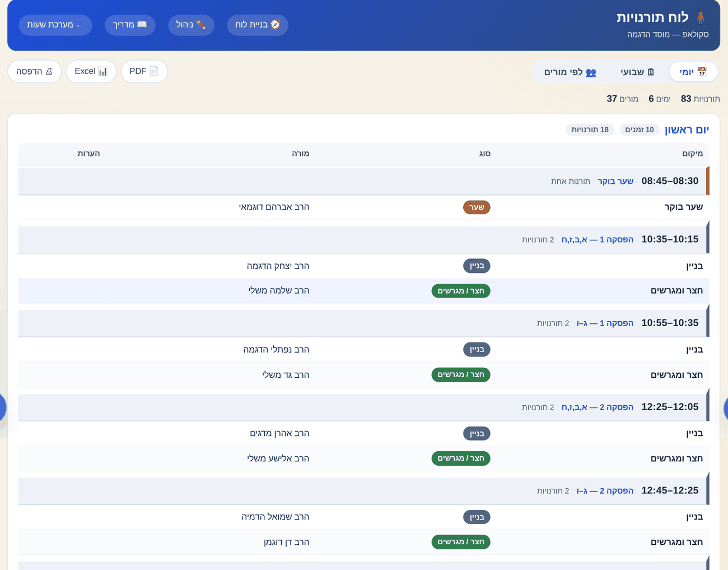Click the "סקולאפ — מוסד הדגמה" subtitle
Viewport: 728px width, 570px height.
(x=668, y=34)
